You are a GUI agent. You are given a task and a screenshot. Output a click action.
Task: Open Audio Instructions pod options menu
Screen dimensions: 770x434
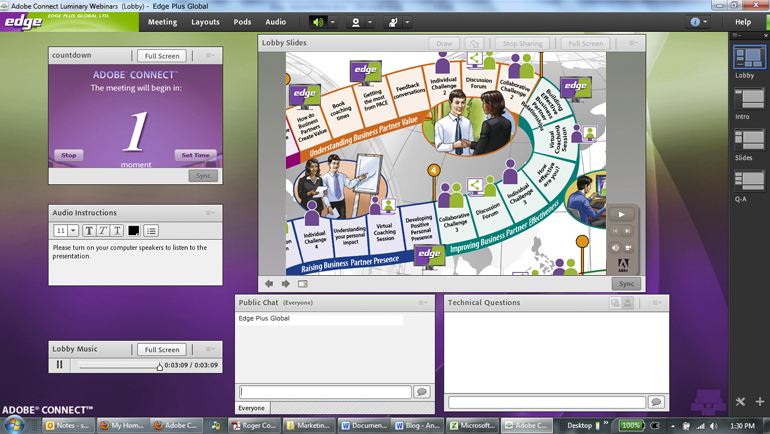click(210, 213)
